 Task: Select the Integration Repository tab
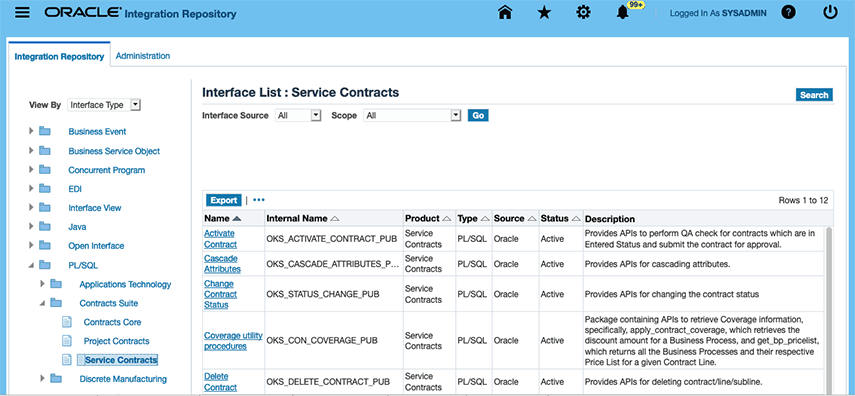(x=59, y=56)
